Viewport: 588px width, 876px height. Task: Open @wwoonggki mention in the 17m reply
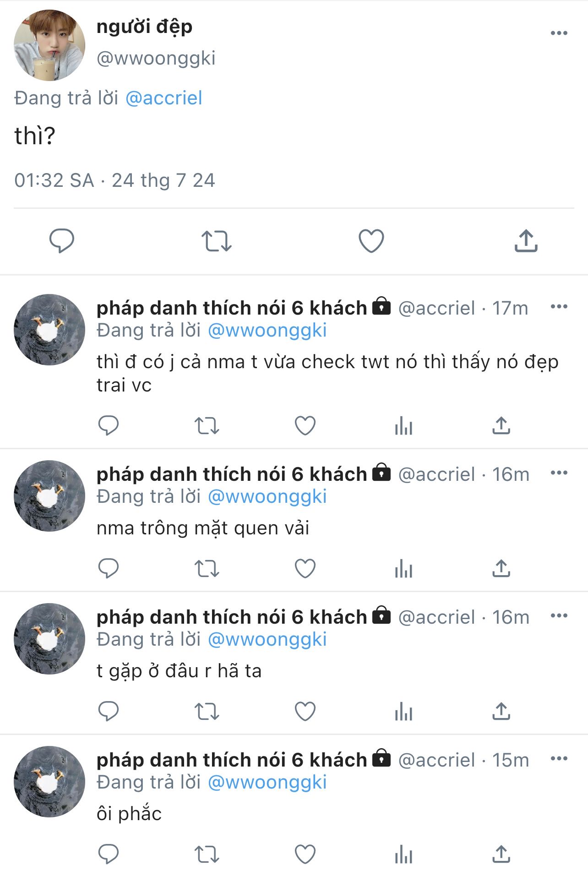point(267,330)
